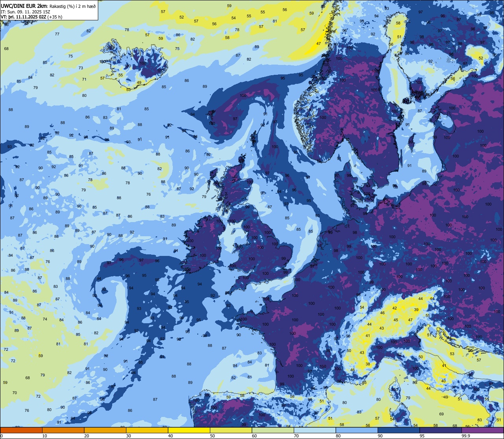Image resolution: width=504 pixels, height=439 pixels.
Task: Click the legend label 99.9
Action: click(466, 436)
